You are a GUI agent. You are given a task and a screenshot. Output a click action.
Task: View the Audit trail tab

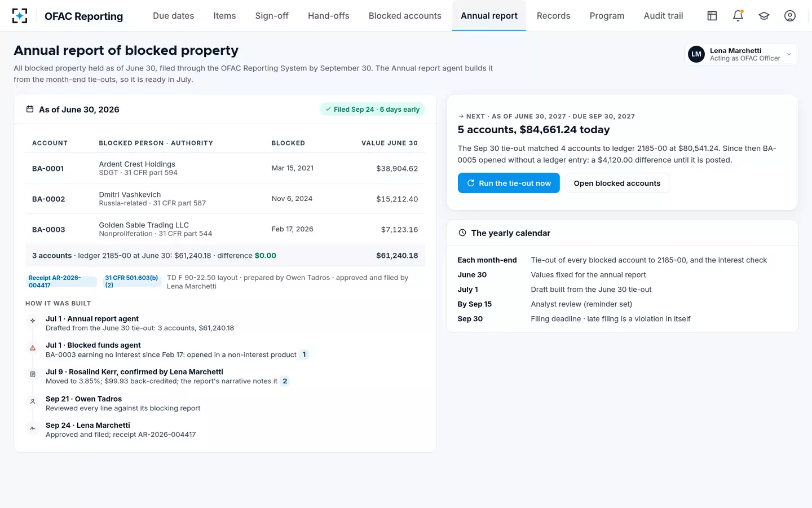663,16
